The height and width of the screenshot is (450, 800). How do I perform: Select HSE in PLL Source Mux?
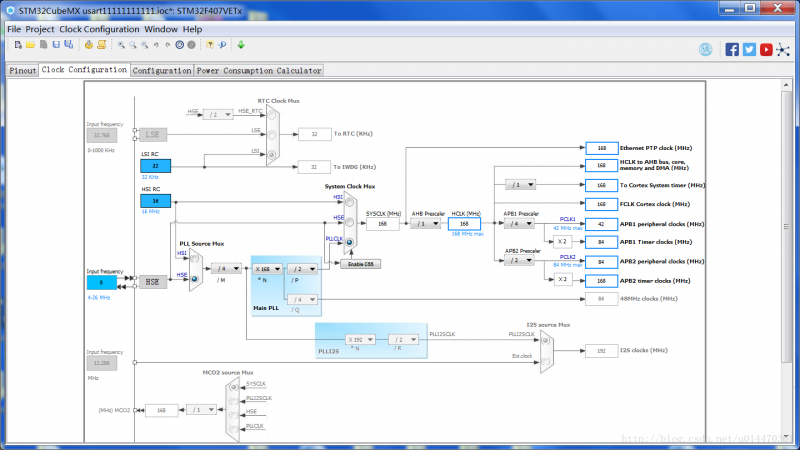coord(193,278)
